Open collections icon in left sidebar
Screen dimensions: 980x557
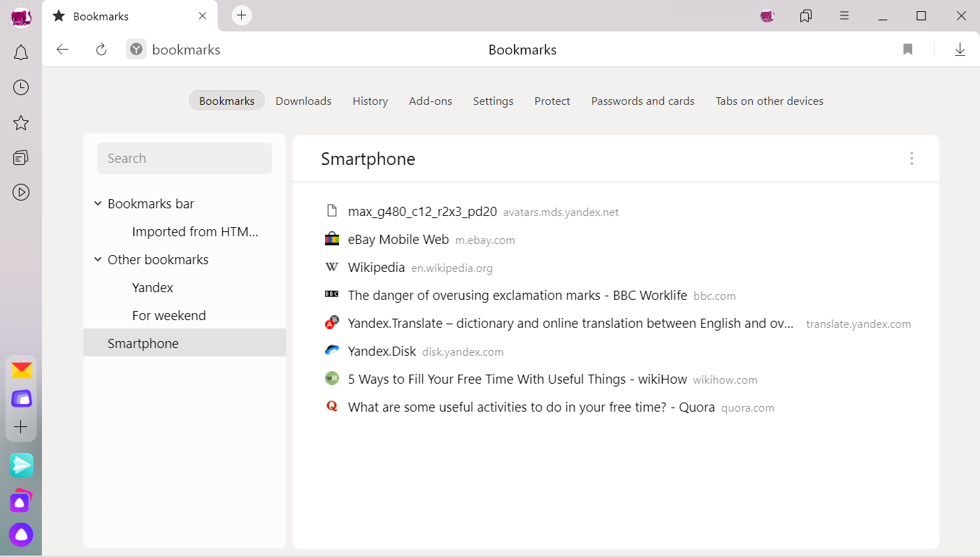point(21,158)
